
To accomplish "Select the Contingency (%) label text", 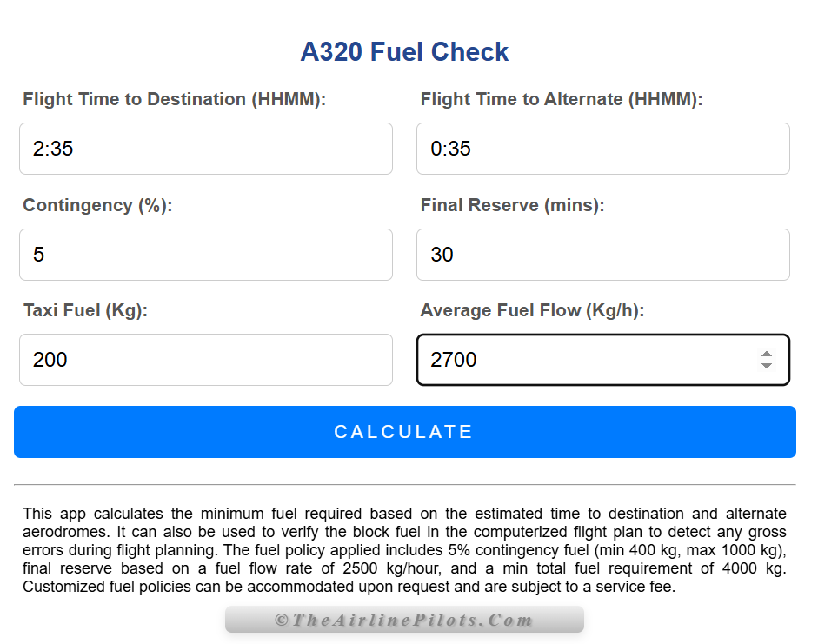I will pyautogui.click(x=97, y=205).
